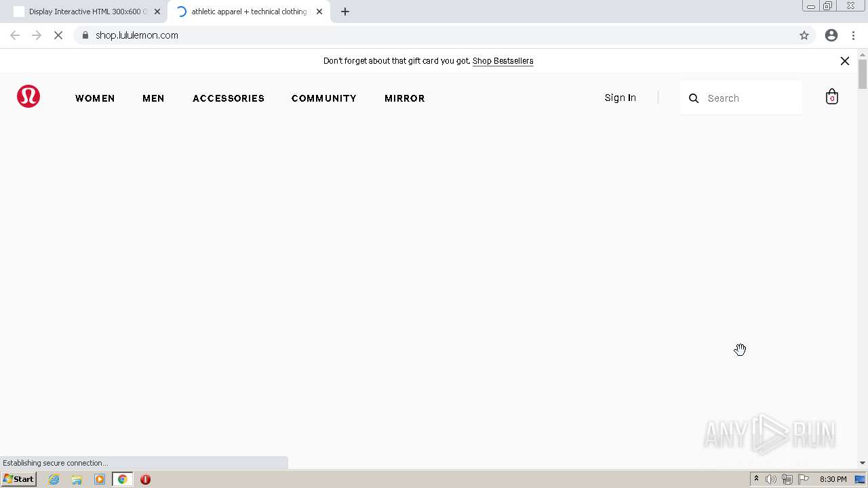
Task: Select the Chrome taskbar button
Action: click(x=123, y=479)
